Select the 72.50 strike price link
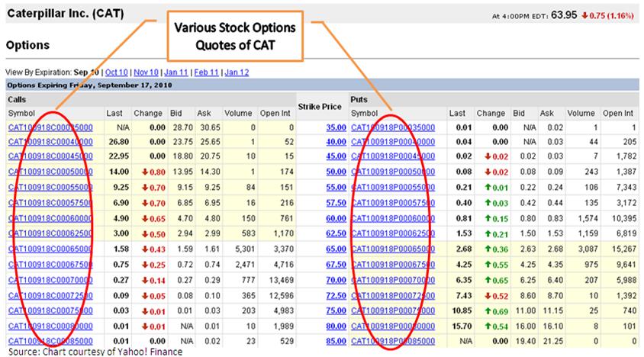The width and height of the screenshot is (644, 357). pos(336,295)
